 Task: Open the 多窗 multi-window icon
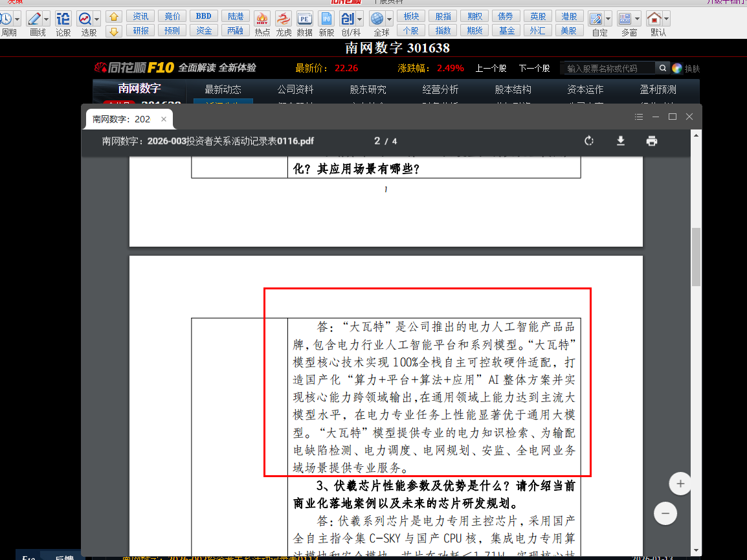point(625,19)
